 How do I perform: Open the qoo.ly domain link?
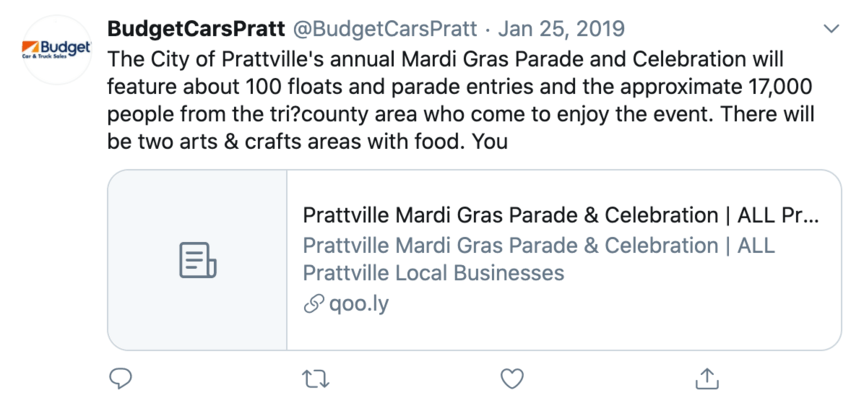(359, 304)
